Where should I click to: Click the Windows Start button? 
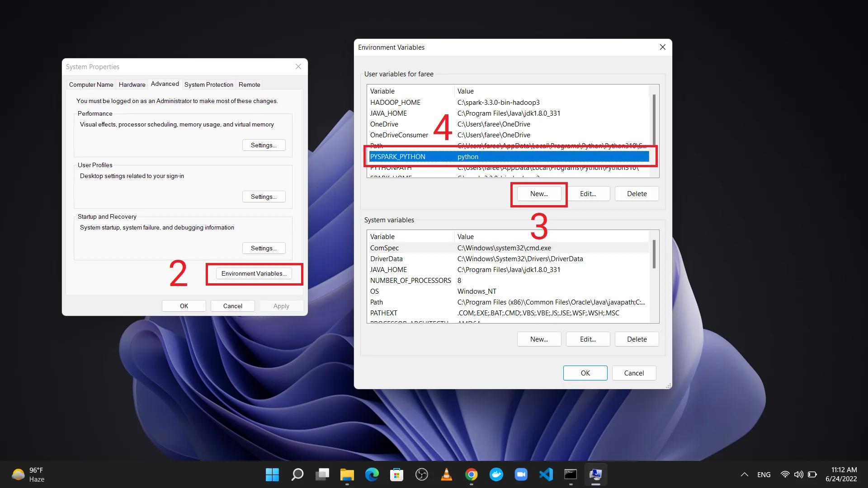272,474
